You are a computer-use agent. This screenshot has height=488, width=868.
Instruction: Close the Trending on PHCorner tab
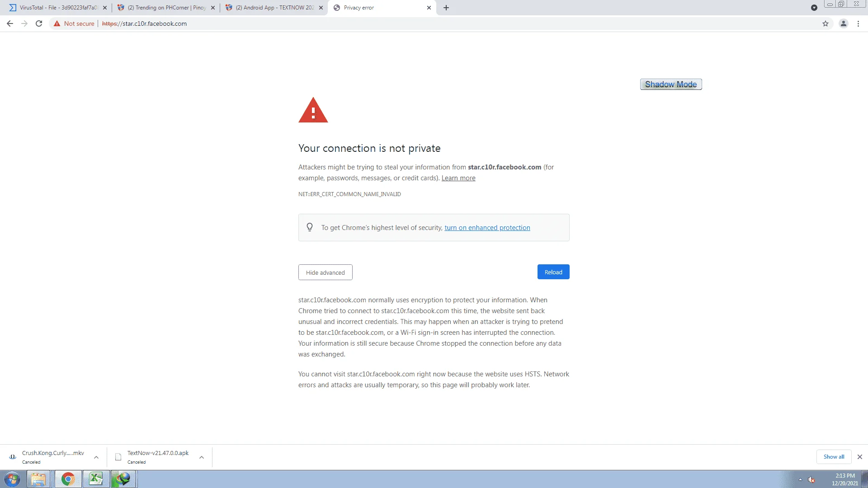click(213, 8)
